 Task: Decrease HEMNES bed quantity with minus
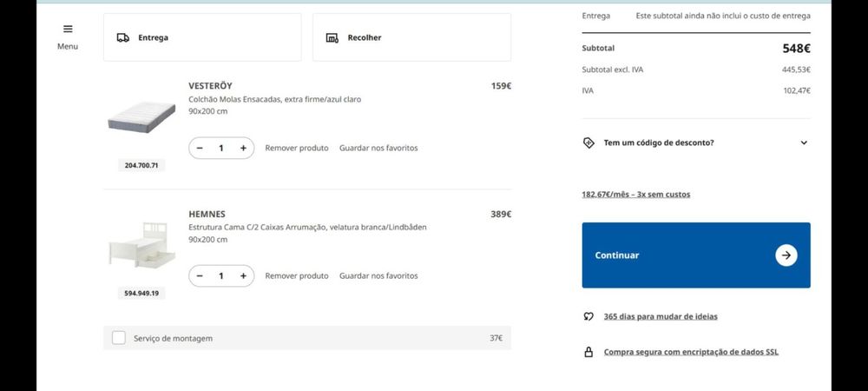pos(200,275)
